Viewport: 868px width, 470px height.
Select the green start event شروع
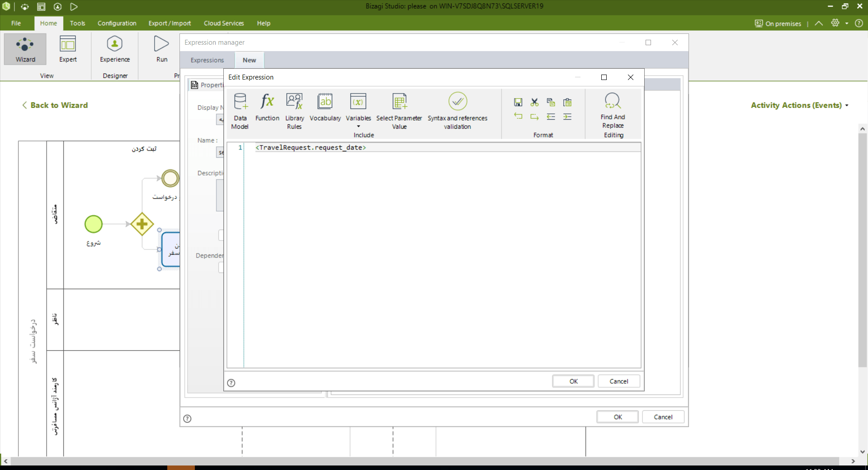click(94, 224)
